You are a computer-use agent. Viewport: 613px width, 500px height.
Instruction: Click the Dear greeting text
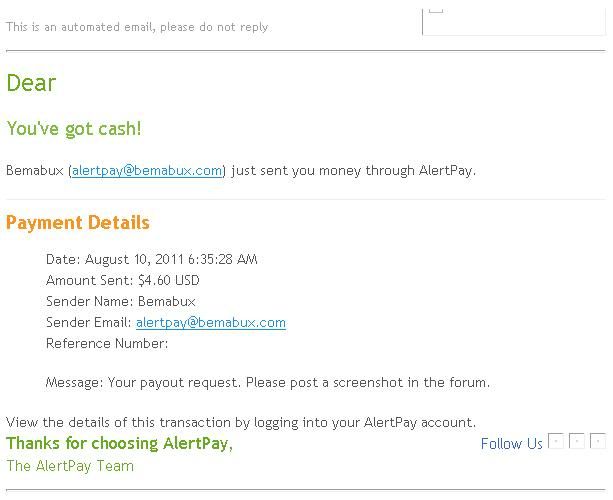(x=31, y=83)
